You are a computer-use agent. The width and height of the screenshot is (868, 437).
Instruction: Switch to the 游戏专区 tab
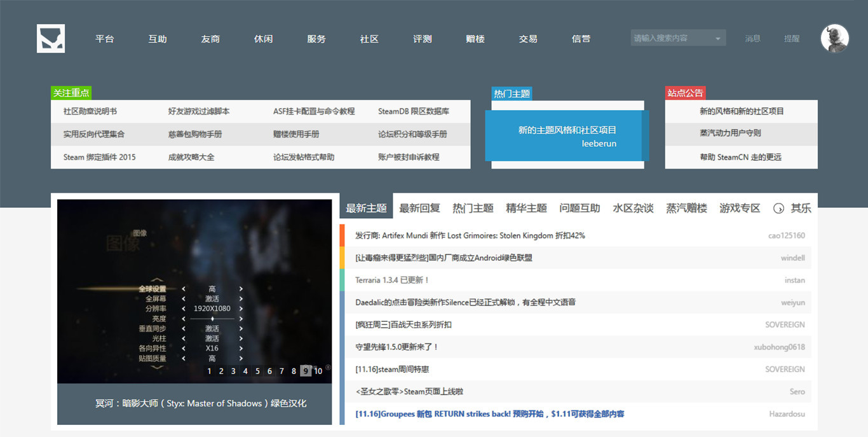[x=740, y=208]
